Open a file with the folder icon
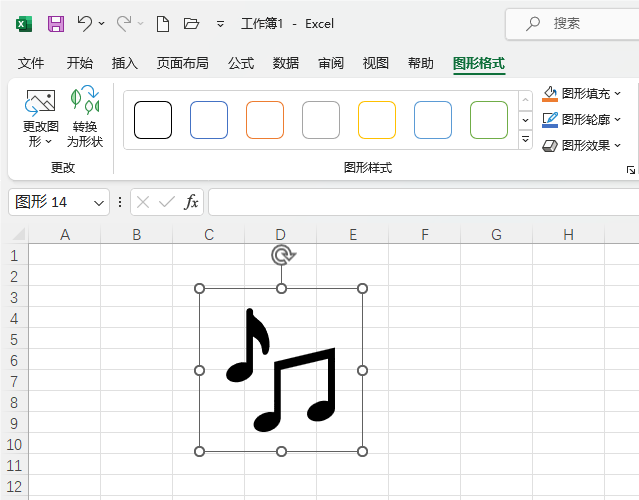Screen dimensions: 639x500 [191, 24]
